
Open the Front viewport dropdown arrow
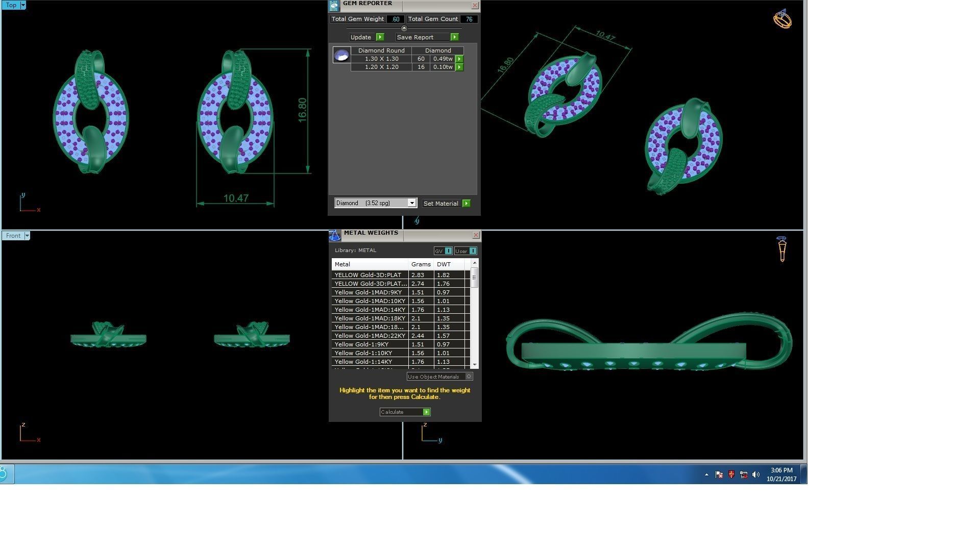tap(27, 236)
